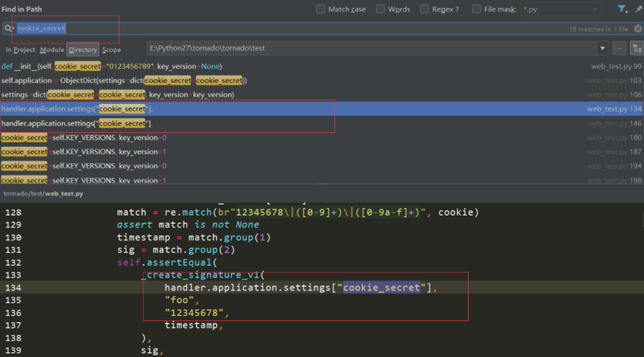Image resolution: width=644 pixels, height=357 pixels.
Task: Clear the search text with X icon
Action: 637,29
